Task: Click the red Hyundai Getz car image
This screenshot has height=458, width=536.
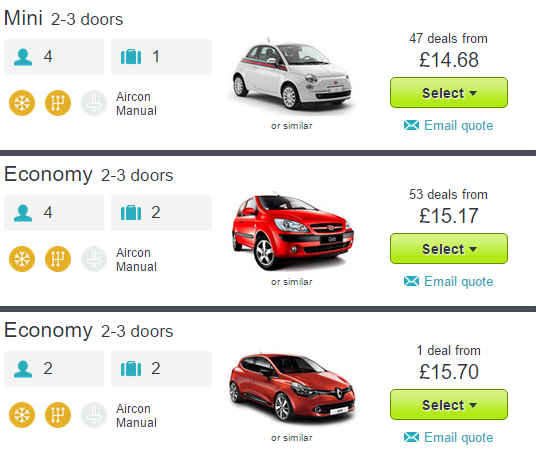Action: pyautogui.click(x=292, y=231)
